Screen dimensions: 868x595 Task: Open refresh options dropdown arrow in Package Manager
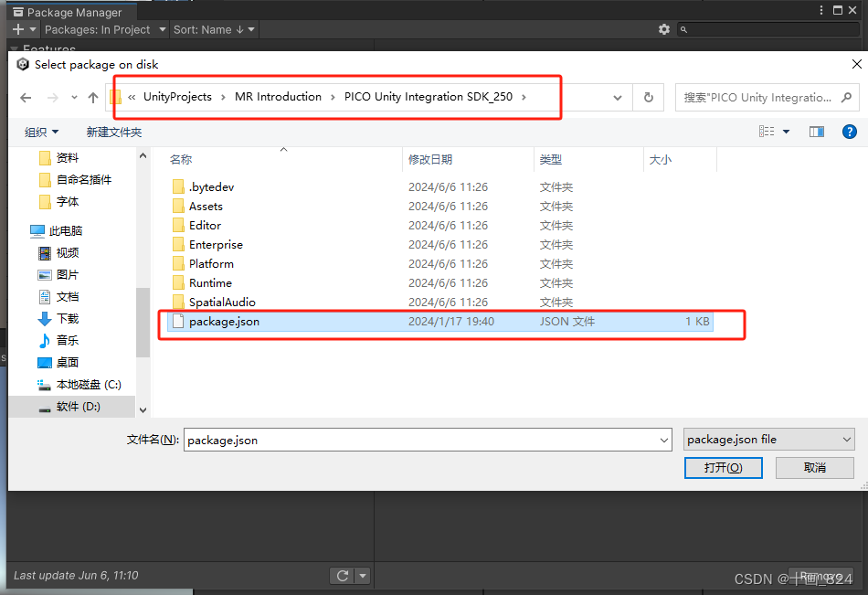[363, 576]
